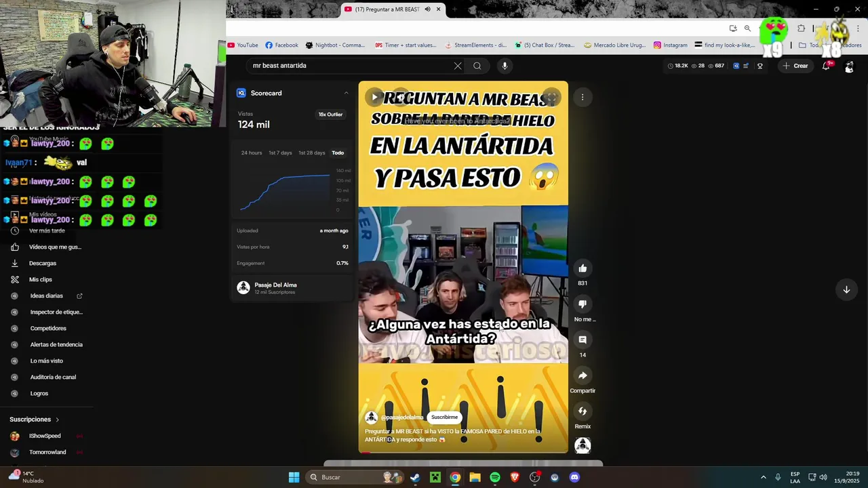Select the 1st 28 days tab

tap(312, 152)
